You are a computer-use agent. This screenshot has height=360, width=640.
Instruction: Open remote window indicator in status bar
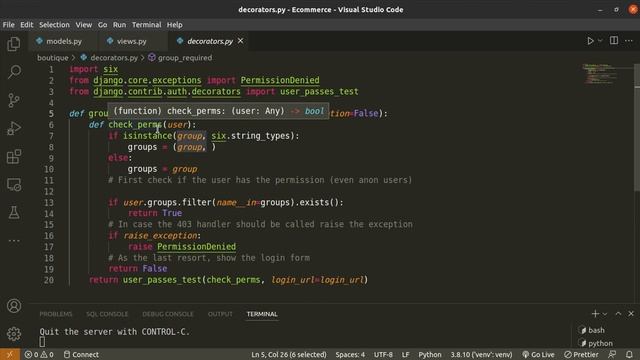[x=10, y=354]
